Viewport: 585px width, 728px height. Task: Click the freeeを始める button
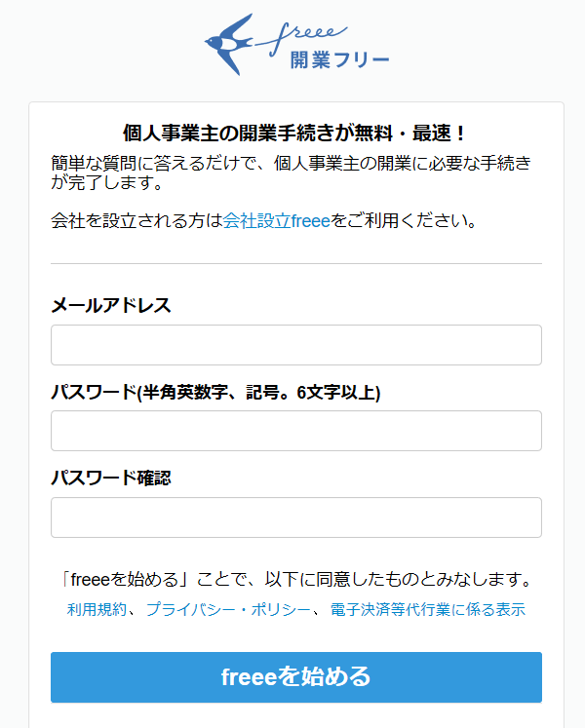click(296, 677)
